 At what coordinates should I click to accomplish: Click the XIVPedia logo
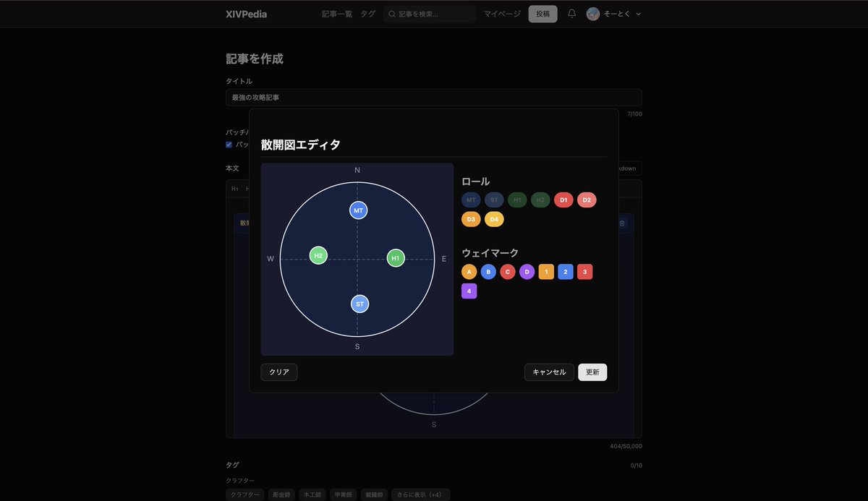pyautogui.click(x=246, y=14)
